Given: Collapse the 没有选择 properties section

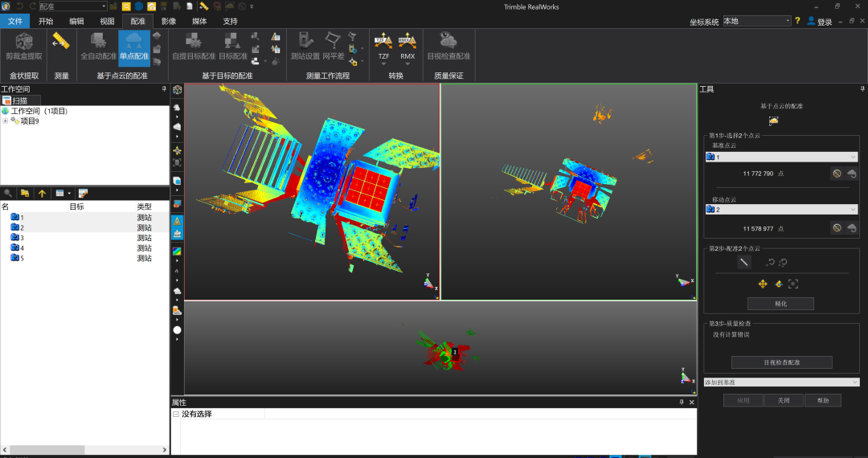Looking at the screenshot, I should [176, 414].
